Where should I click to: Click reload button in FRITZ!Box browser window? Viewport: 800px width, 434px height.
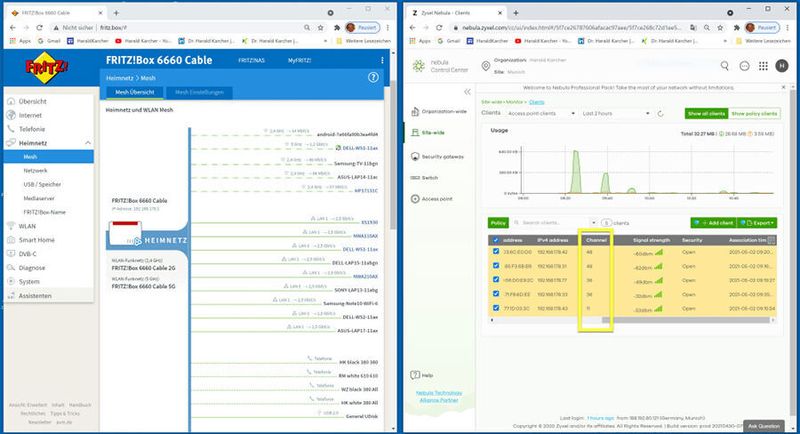(x=39, y=28)
